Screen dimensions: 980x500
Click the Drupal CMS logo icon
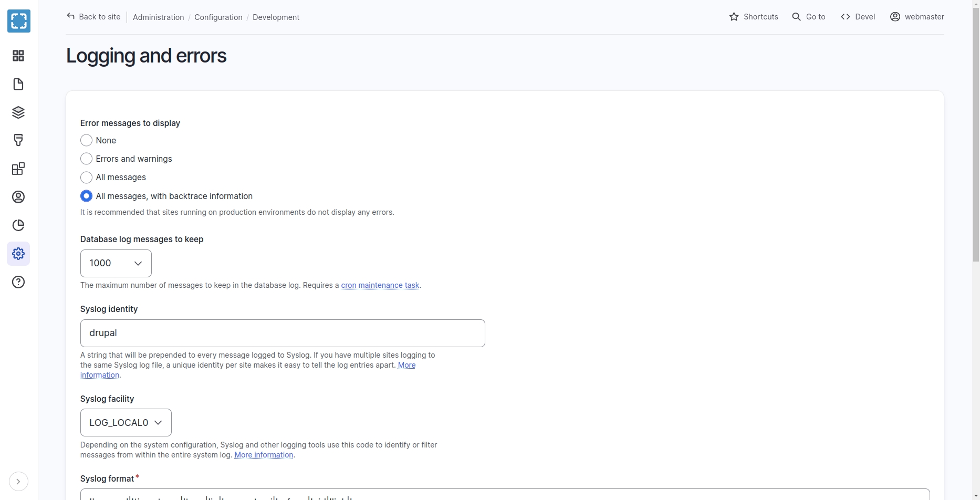click(19, 21)
